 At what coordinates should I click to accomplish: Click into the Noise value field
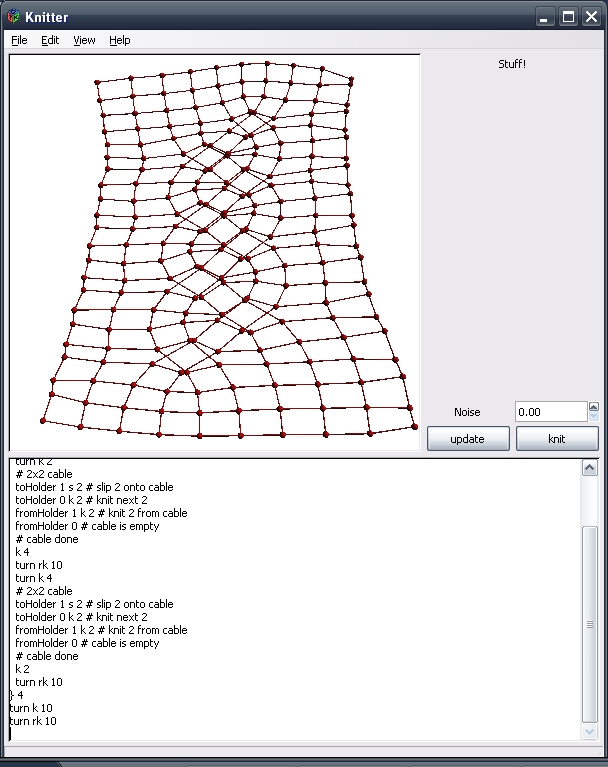(550, 412)
